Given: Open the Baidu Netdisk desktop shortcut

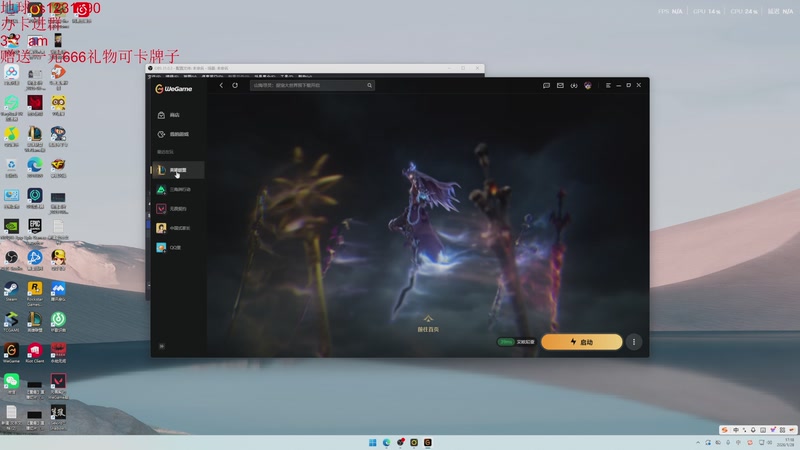Looking at the screenshot, I should [11, 75].
